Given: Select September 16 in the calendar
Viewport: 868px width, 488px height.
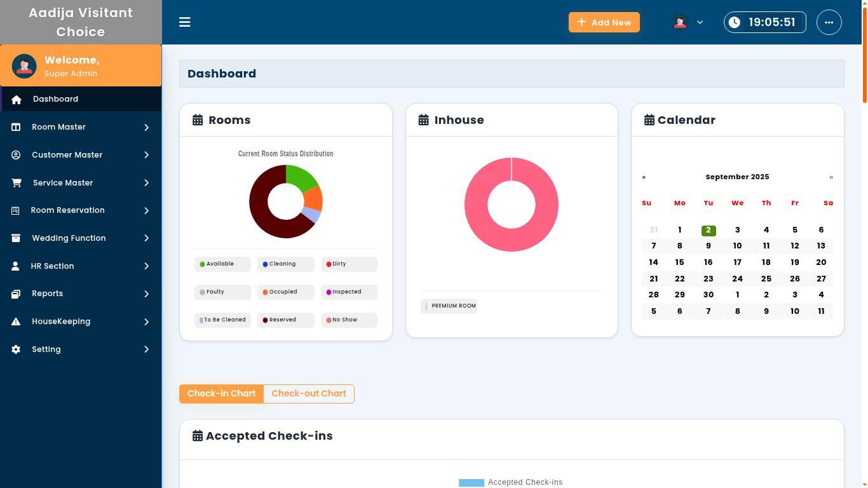Looking at the screenshot, I should coord(708,262).
